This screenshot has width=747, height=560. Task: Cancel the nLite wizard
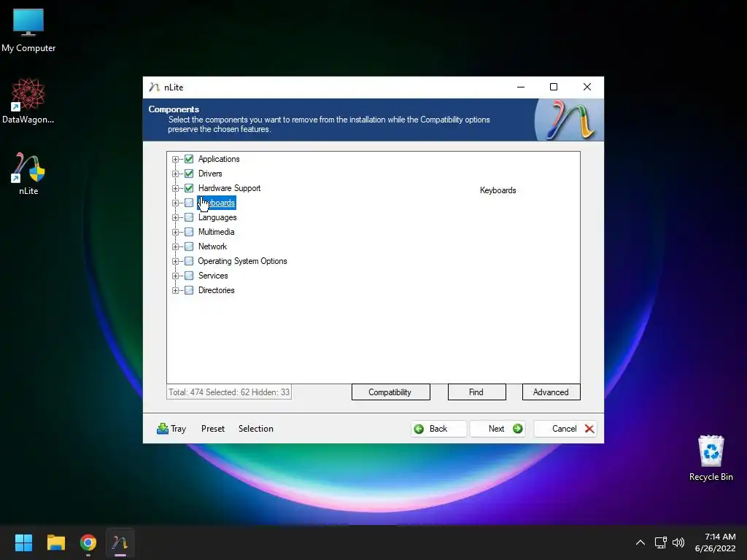(565, 429)
